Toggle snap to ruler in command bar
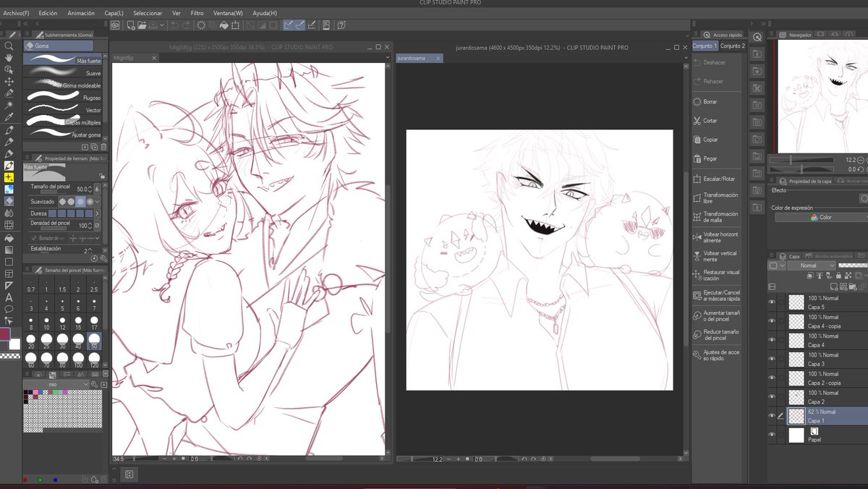 (x=287, y=25)
